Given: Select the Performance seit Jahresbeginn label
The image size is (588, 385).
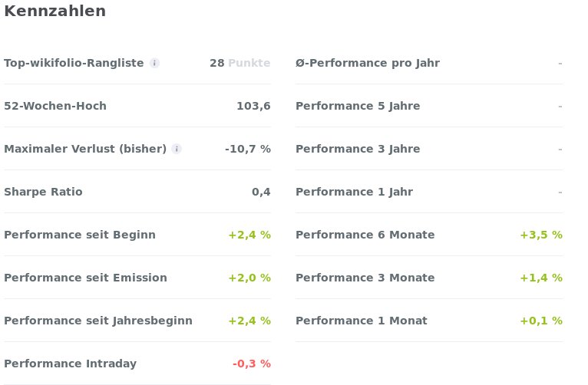Looking at the screenshot, I should point(98,321).
